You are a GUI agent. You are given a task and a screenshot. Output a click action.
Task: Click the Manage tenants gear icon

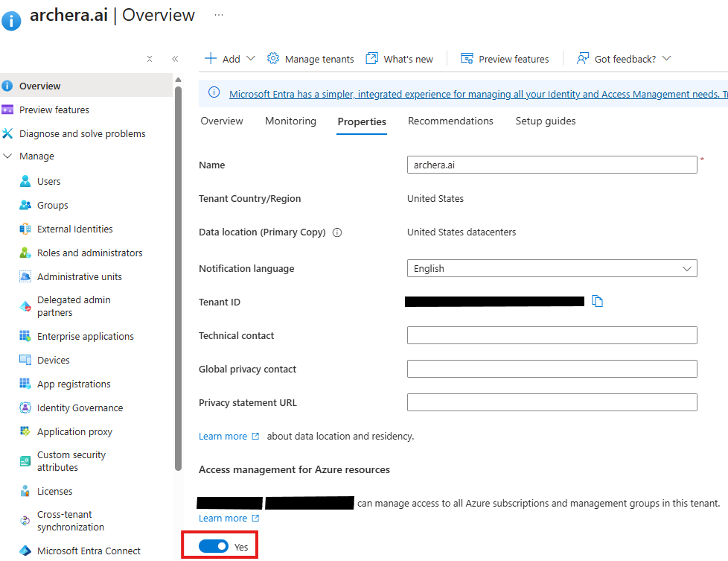click(273, 59)
